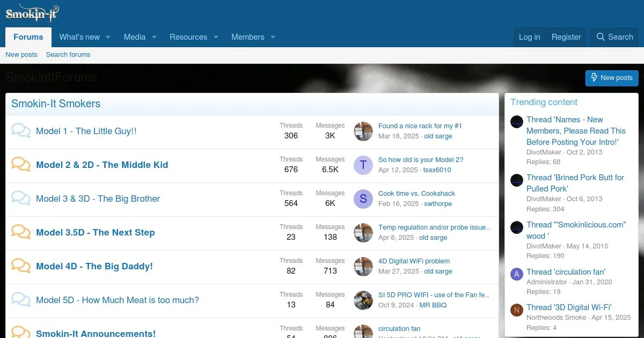Screen dimensions: 644x338
Task: Click the Log in button
Action: point(530,37)
